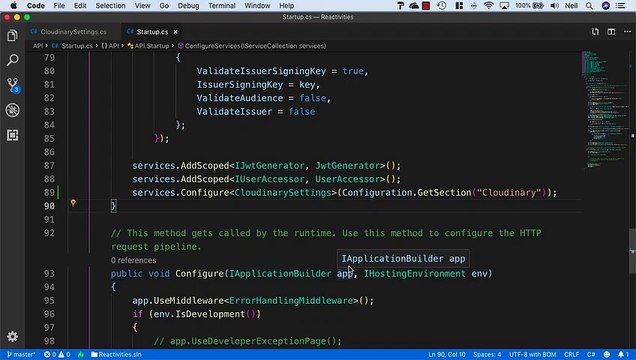Click the Startup.cs breadcrumb item

(x=73, y=46)
